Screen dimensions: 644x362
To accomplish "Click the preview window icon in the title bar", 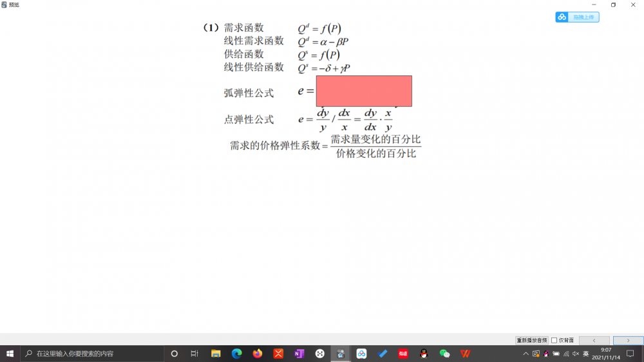I will click(x=4, y=5).
